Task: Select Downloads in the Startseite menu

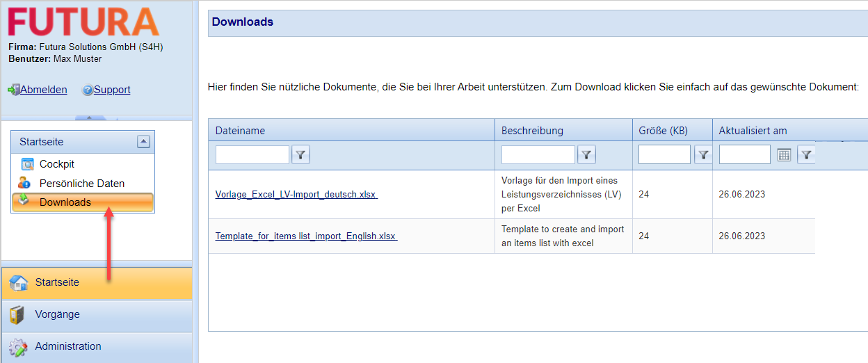Action: tap(65, 202)
